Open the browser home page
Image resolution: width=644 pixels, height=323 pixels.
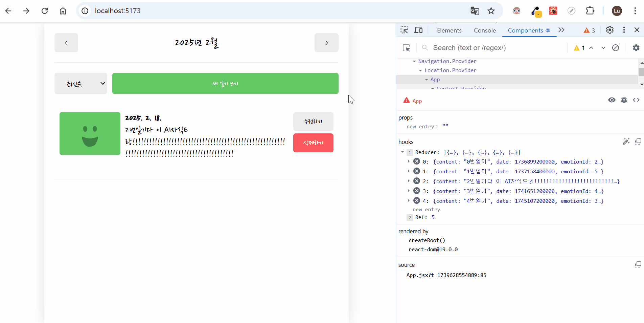coord(63,11)
